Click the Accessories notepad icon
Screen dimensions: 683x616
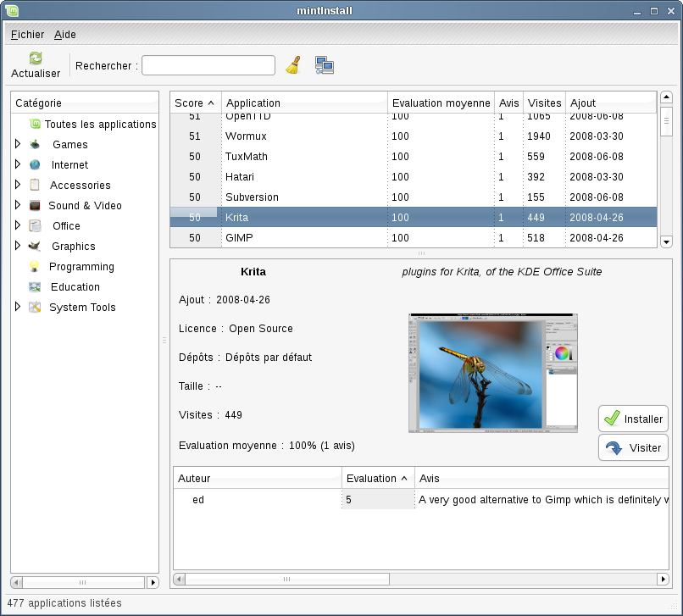pyautogui.click(x=35, y=185)
